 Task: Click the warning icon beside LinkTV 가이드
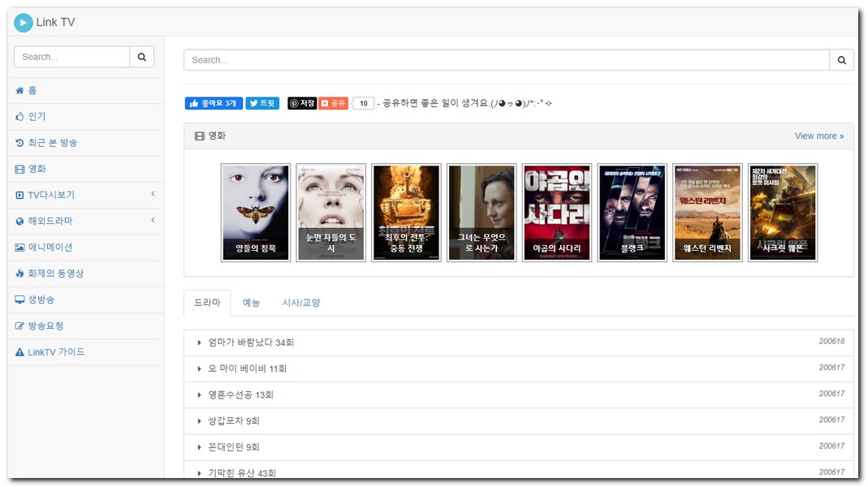(20, 352)
